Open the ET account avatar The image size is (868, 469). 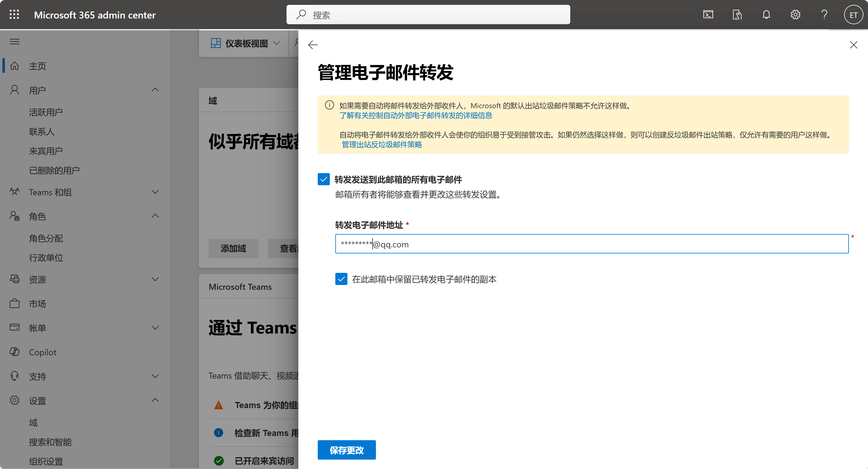pyautogui.click(x=853, y=15)
